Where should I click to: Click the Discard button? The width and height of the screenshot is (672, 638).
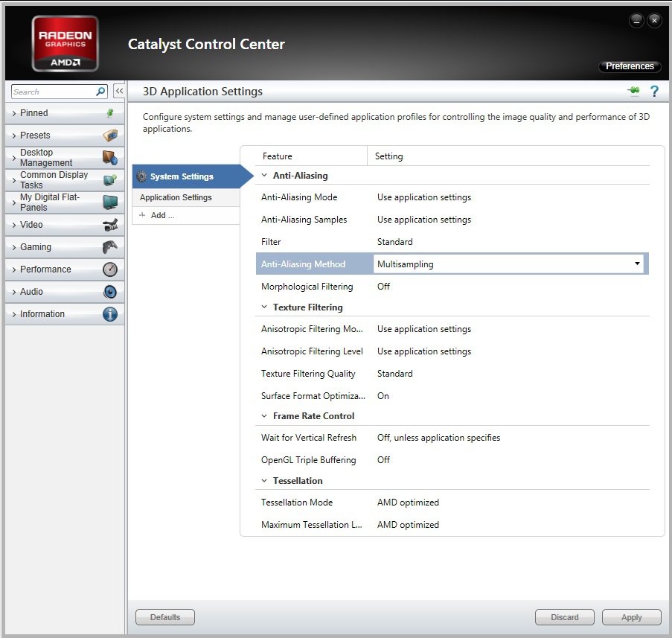[564, 617]
